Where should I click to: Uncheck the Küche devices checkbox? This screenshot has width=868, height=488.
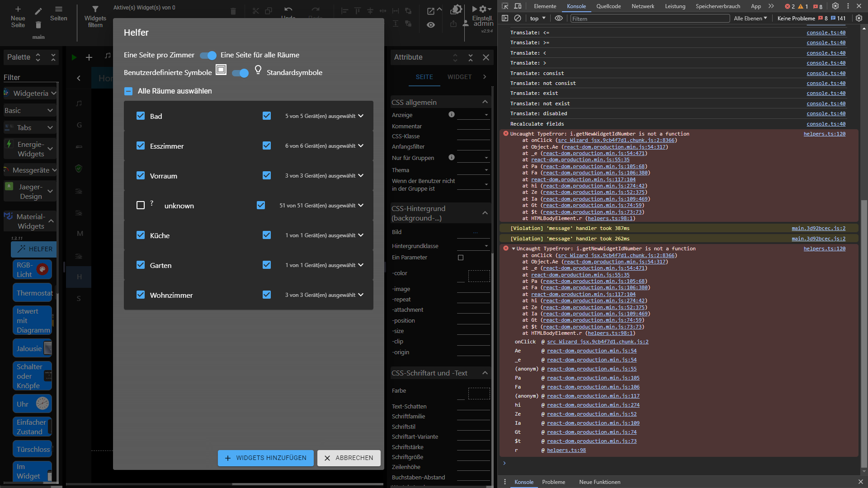point(267,235)
